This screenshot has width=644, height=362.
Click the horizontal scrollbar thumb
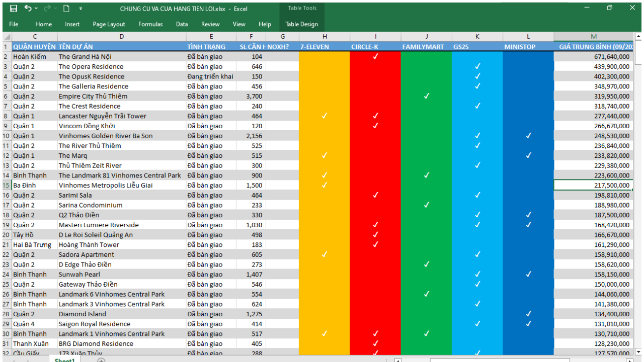[500, 360]
